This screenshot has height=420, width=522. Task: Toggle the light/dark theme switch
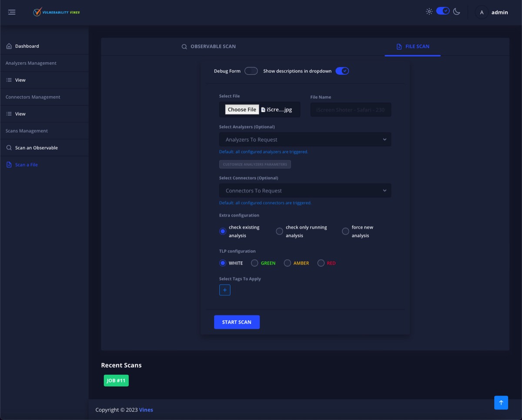point(443,11)
